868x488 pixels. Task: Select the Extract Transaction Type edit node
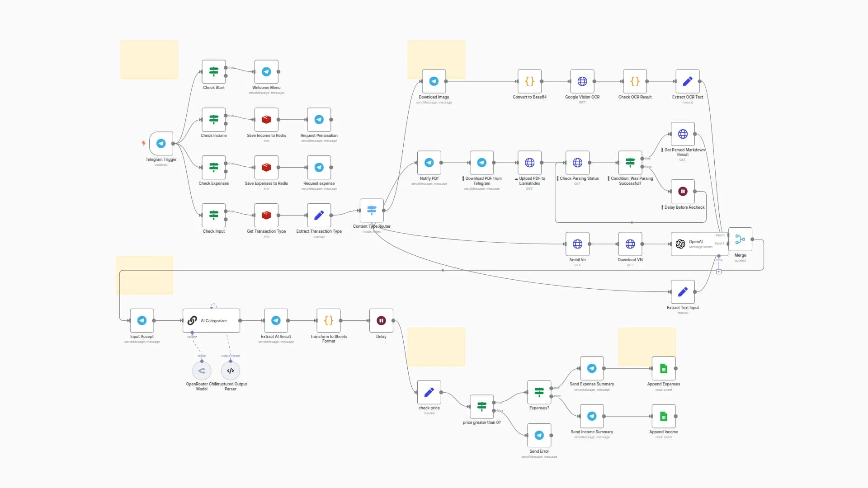[x=319, y=216]
